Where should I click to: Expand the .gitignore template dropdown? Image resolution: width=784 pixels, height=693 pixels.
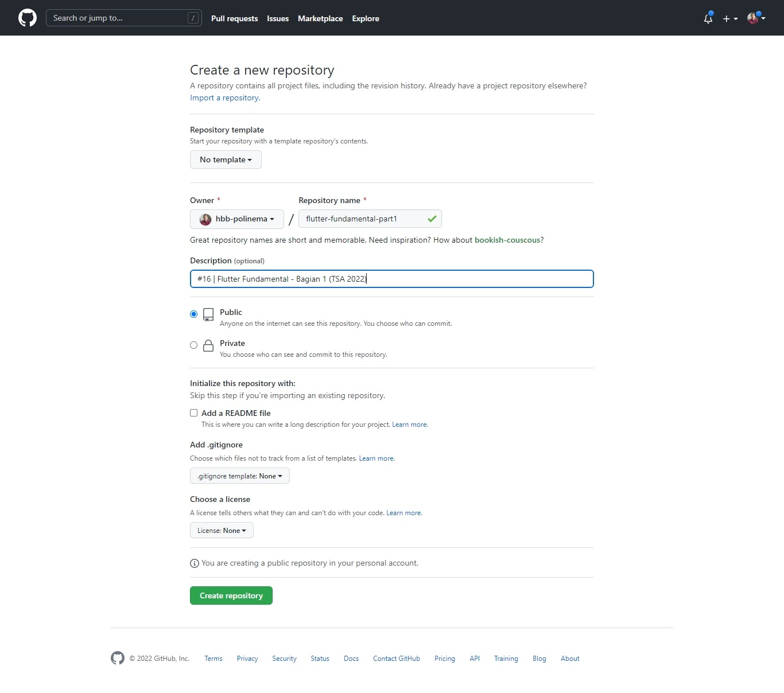pos(240,476)
